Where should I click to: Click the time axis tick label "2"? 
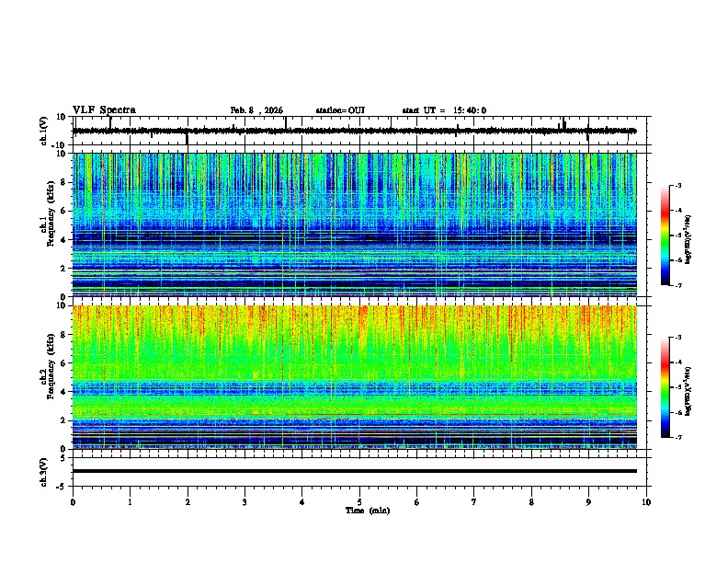(188, 502)
